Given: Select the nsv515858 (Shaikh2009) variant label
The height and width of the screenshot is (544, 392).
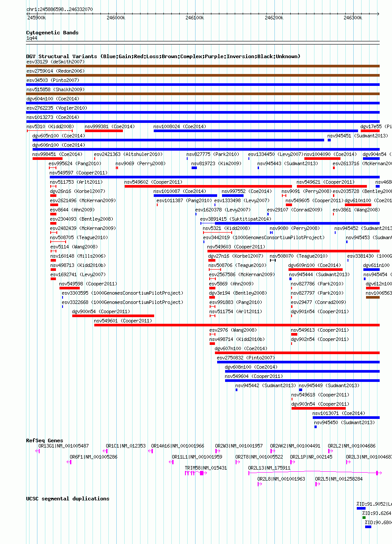Looking at the screenshot, I should tap(55, 89).
